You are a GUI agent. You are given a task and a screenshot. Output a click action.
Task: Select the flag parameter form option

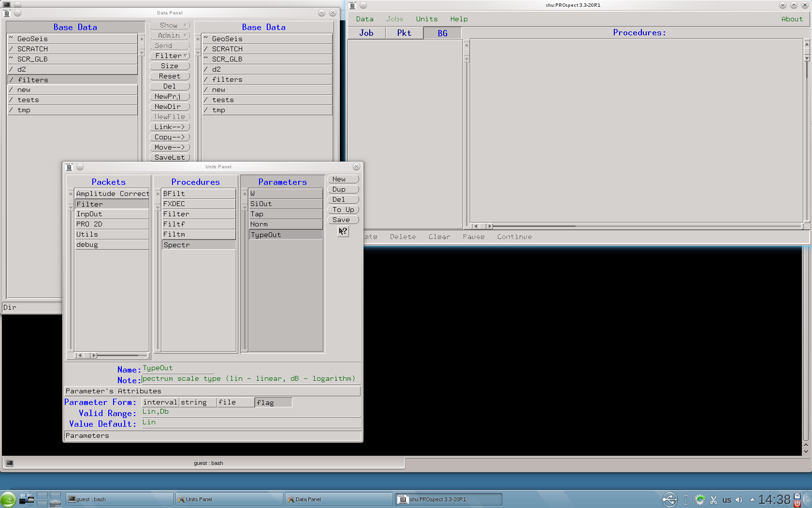click(x=273, y=403)
